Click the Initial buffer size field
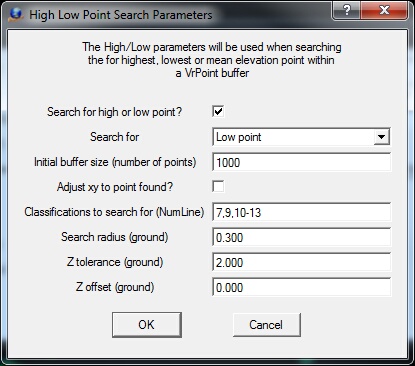Viewport: 415px width, 366px height. 301,162
